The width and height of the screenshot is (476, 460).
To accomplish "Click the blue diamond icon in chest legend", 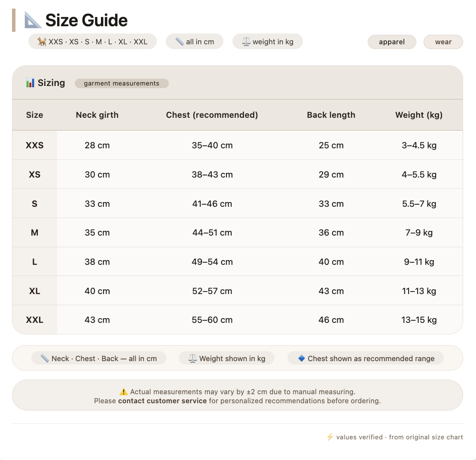I will click(302, 359).
